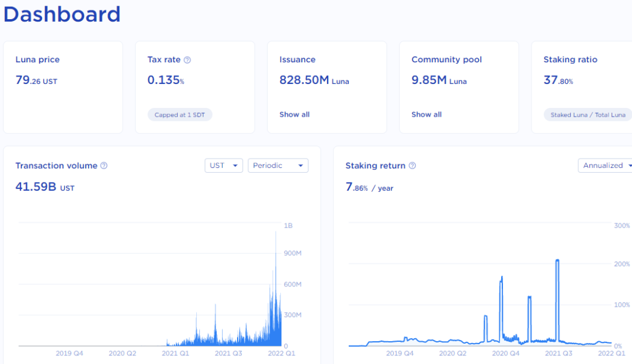The image size is (632, 364).
Task: Click the Staked Luna / Total Luna badge
Action: [x=588, y=114]
